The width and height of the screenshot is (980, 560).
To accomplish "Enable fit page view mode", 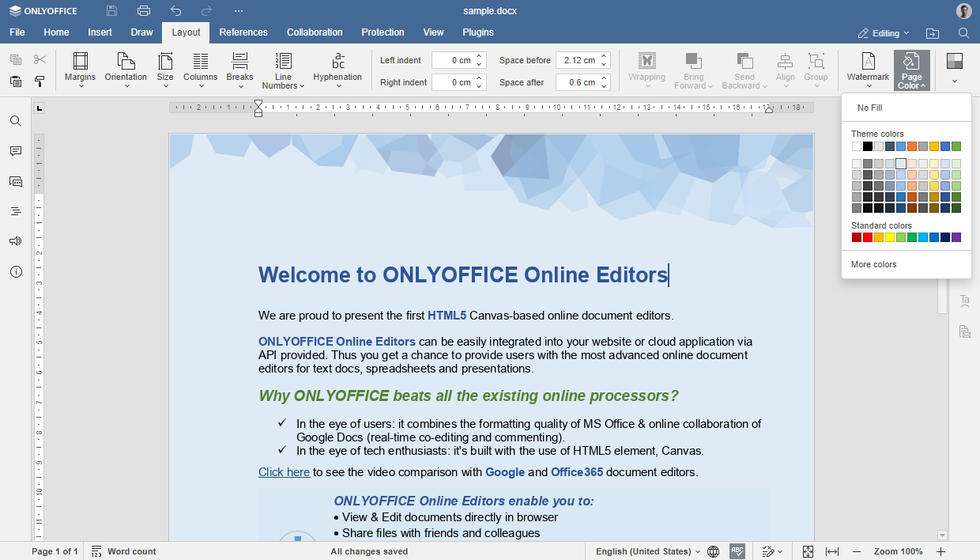I will click(808, 551).
